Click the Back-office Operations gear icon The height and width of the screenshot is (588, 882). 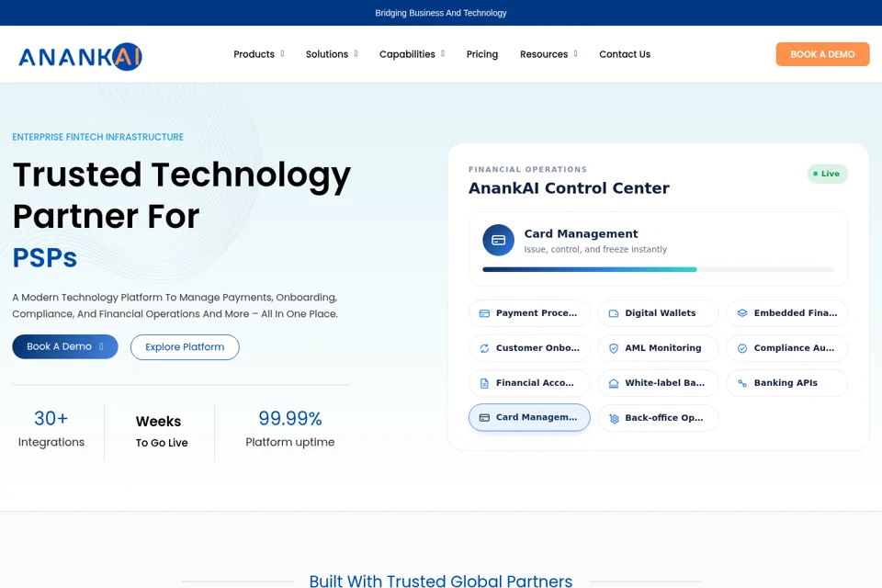614,418
